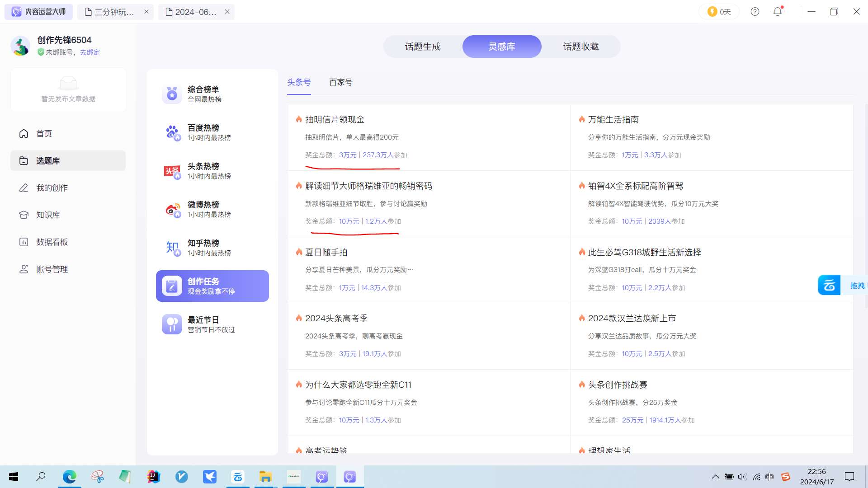
Task: Click the 0天 membership badge
Action: point(719,12)
